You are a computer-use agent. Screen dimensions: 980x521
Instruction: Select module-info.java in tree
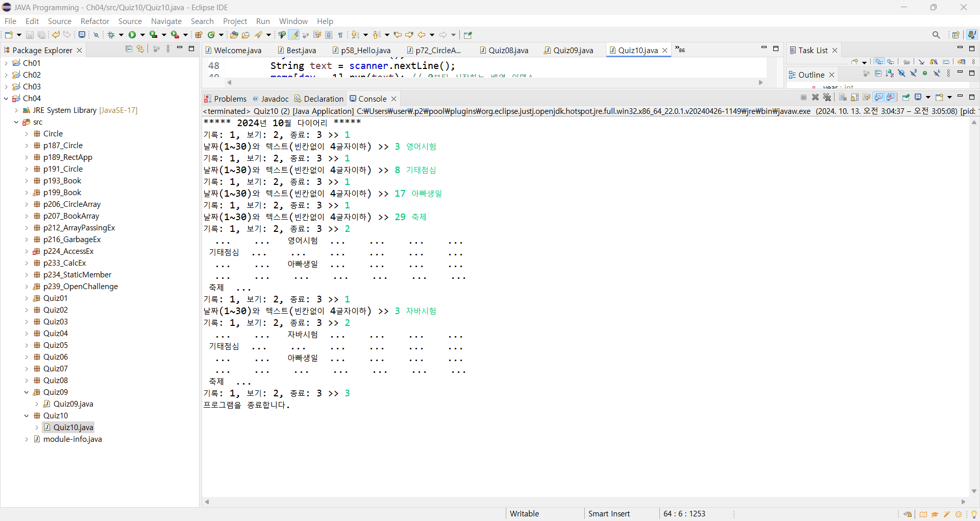pos(72,439)
